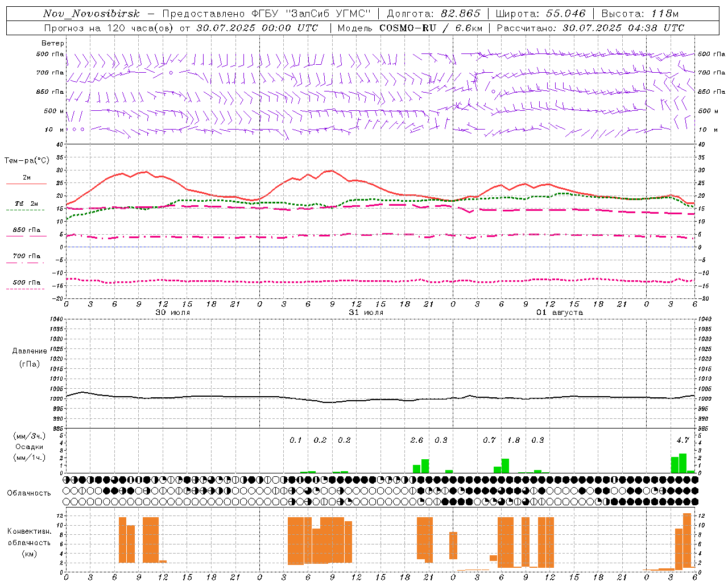This screenshot has width=728, height=582.
Task: Select the Долгота: 82.865 value
Action: pyautogui.click(x=433, y=14)
